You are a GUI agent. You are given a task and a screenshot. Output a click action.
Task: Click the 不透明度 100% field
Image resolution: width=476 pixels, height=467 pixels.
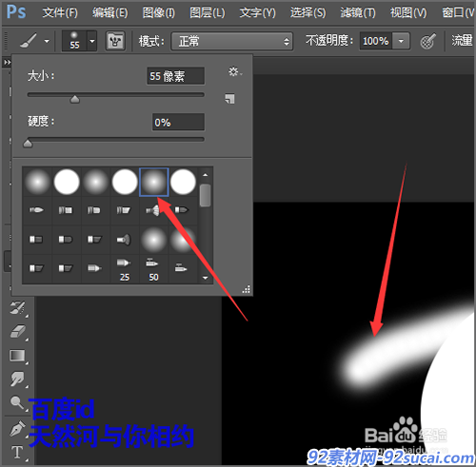[x=376, y=41]
